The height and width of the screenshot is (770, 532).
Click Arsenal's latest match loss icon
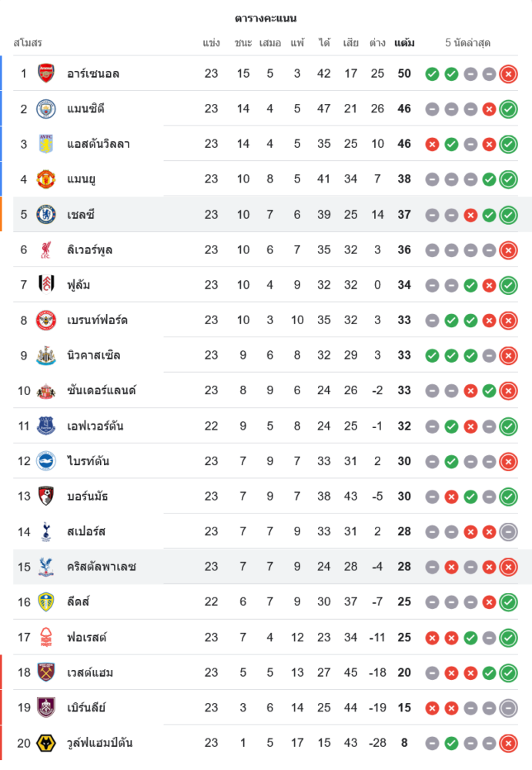coord(508,74)
